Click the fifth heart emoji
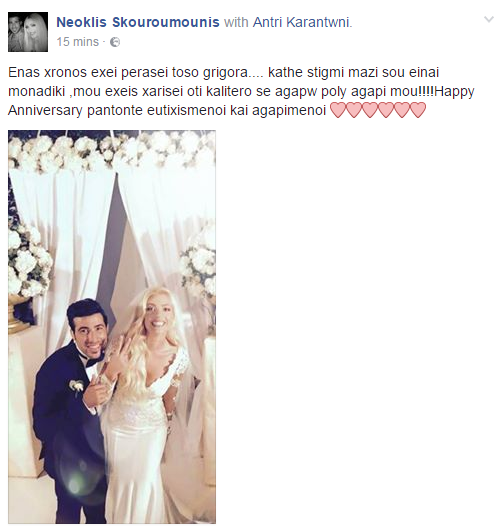The height and width of the screenshot is (530, 501). click(402, 111)
